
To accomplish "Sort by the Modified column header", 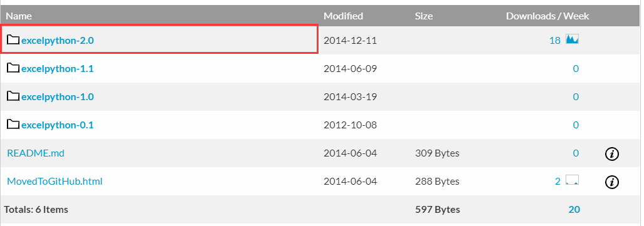I will [344, 16].
